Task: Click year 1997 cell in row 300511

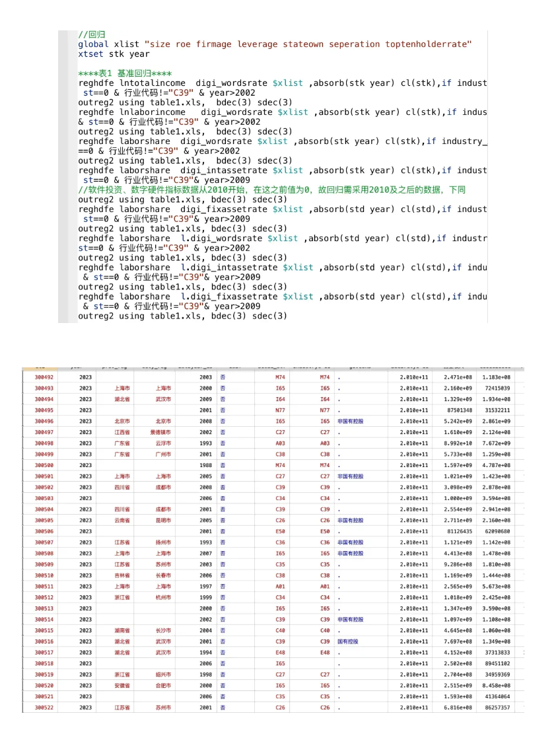Action: [x=206, y=587]
